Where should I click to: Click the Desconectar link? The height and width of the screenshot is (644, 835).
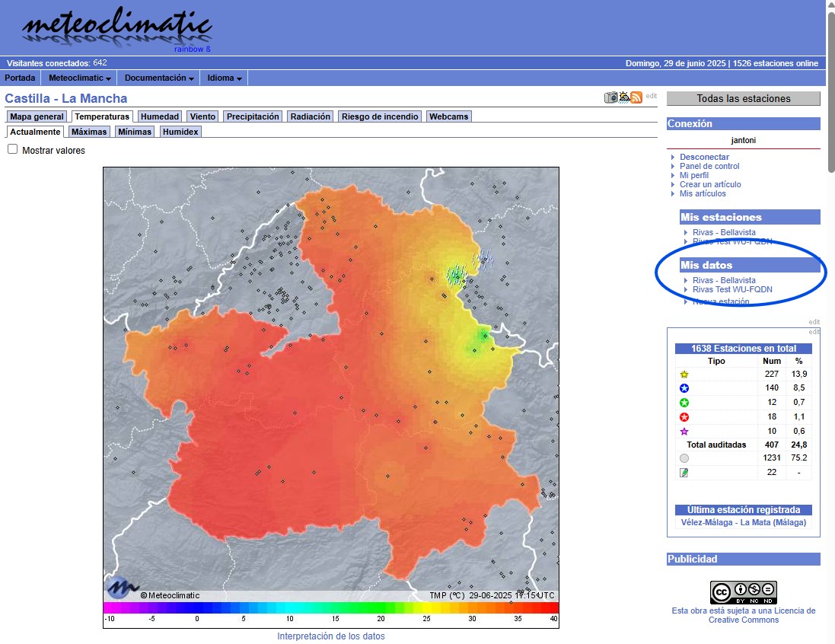[x=704, y=157]
